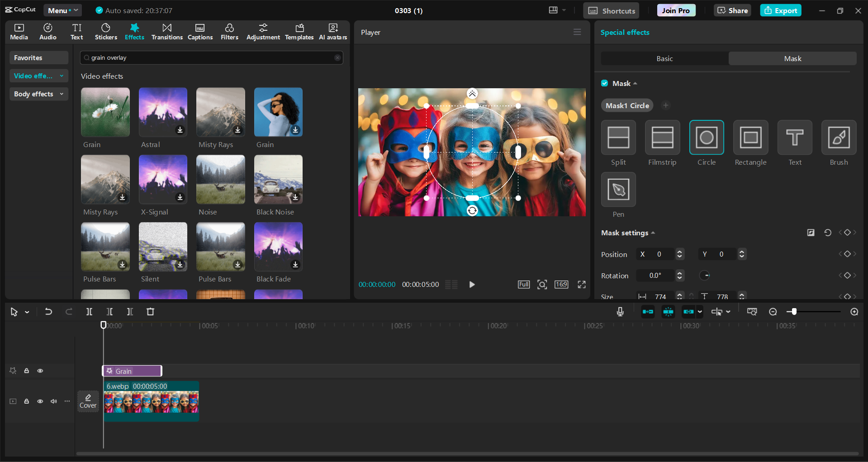Reset the mask settings with the revert icon
Image resolution: width=868 pixels, height=462 pixels.
[828, 233]
